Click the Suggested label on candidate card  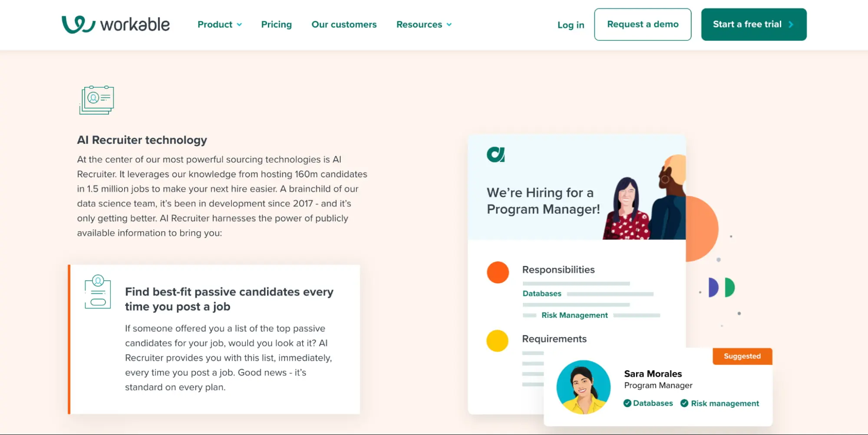coord(742,356)
